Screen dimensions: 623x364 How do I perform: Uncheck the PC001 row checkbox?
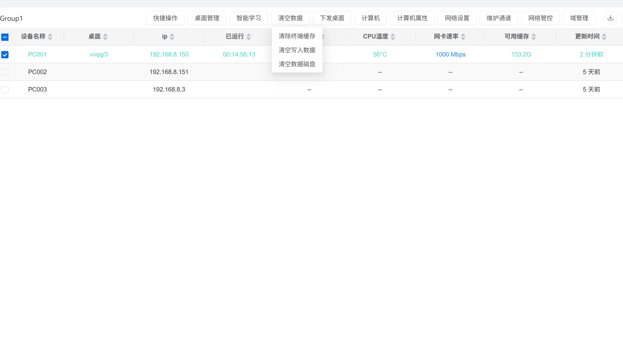point(5,55)
